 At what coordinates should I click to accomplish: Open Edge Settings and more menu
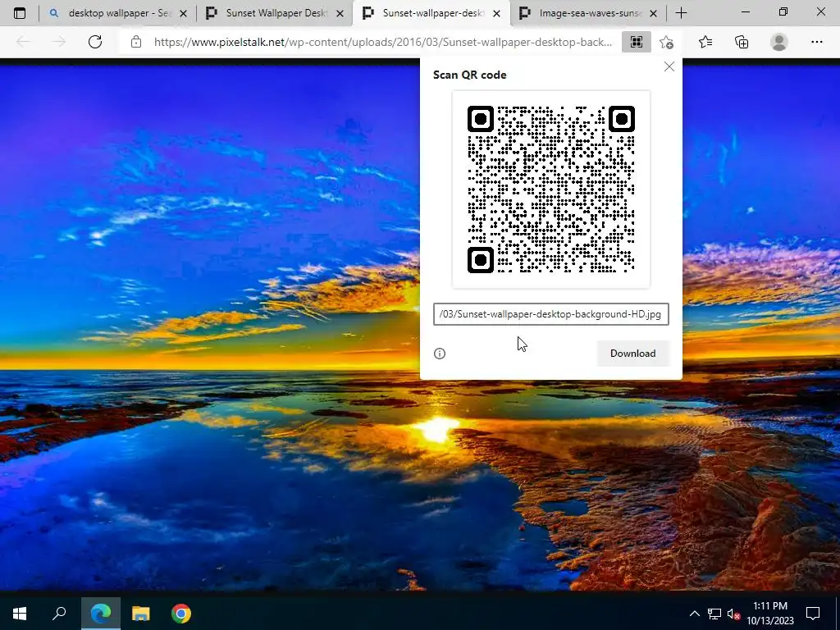(x=816, y=42)
